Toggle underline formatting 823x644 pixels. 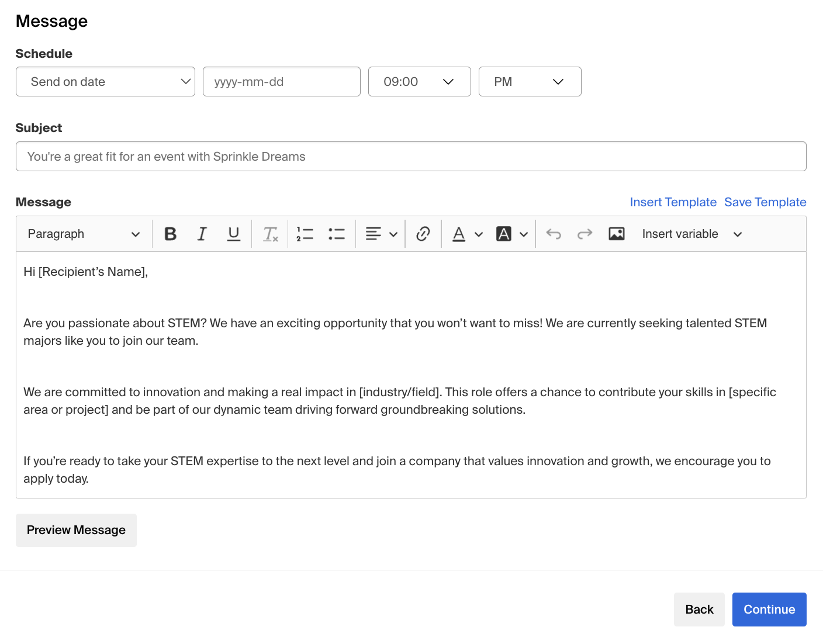click(234, 234)
